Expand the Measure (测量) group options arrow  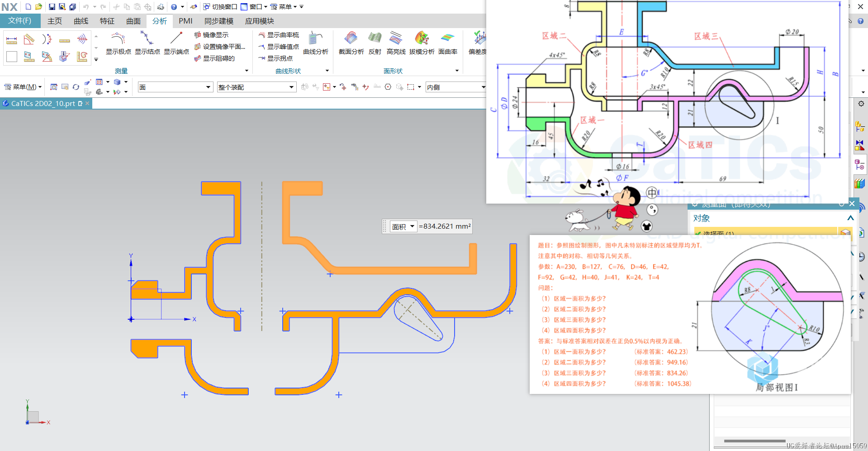tap(247, 71)
